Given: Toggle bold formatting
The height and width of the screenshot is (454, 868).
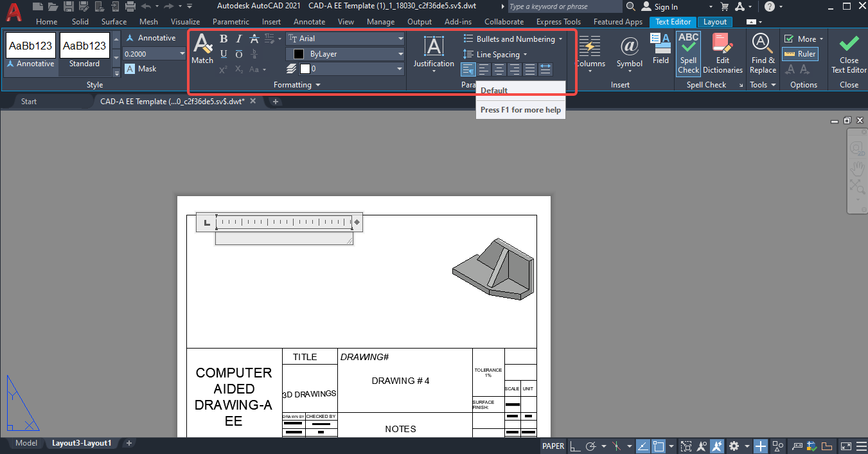Looking at the screenshot, I should tap(223, 38).
